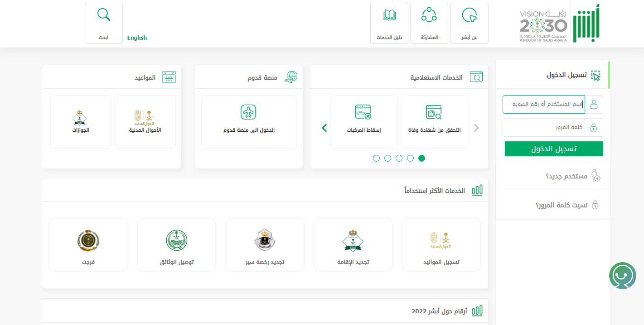
Task: Click the "منصة قدوم" section title
Action: pos(262,77)
